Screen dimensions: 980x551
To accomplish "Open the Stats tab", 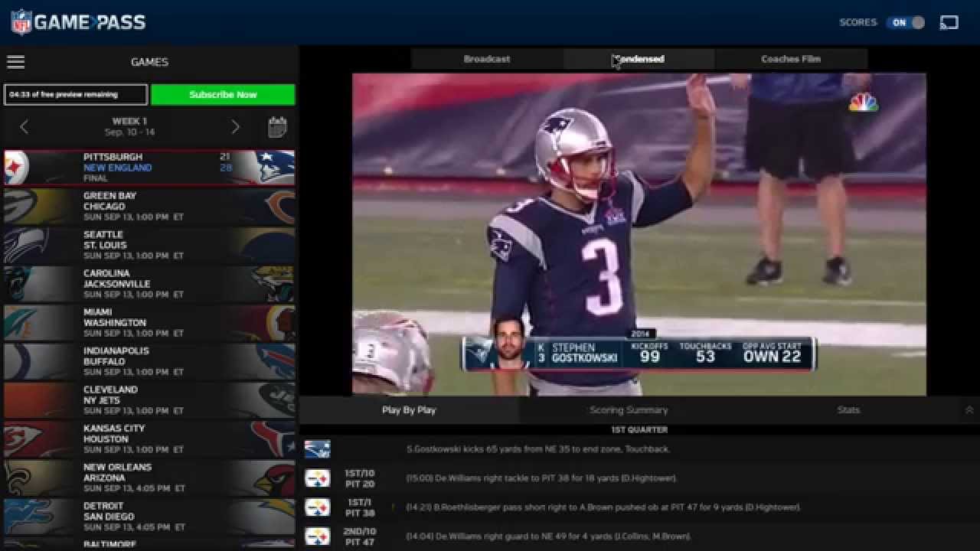I will (x=848, y=410).
